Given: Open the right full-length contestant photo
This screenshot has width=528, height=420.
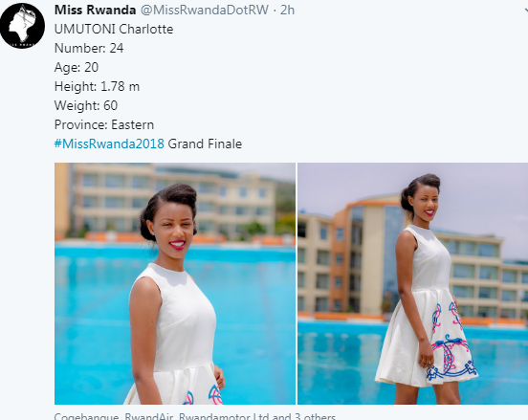Looking at the screenshot, I should (412, 283).
